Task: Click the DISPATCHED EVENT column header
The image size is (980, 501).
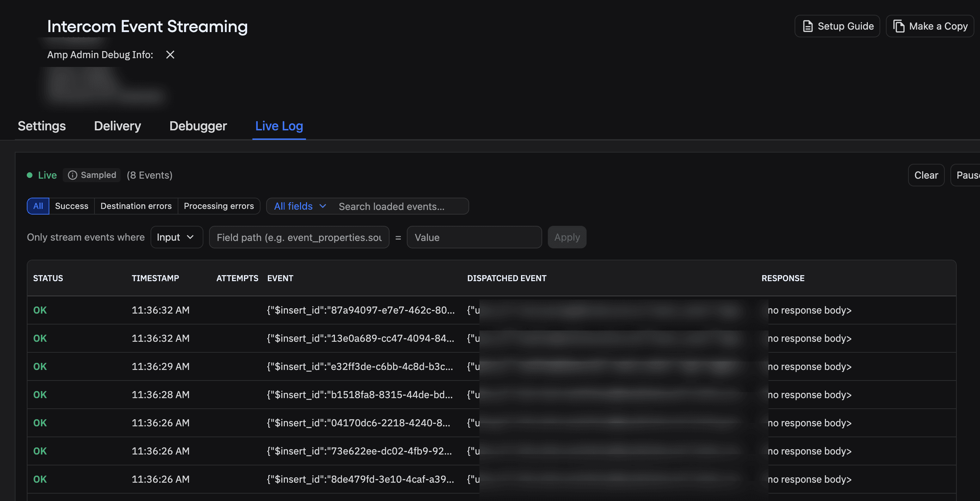Action: tap(506, 278)
